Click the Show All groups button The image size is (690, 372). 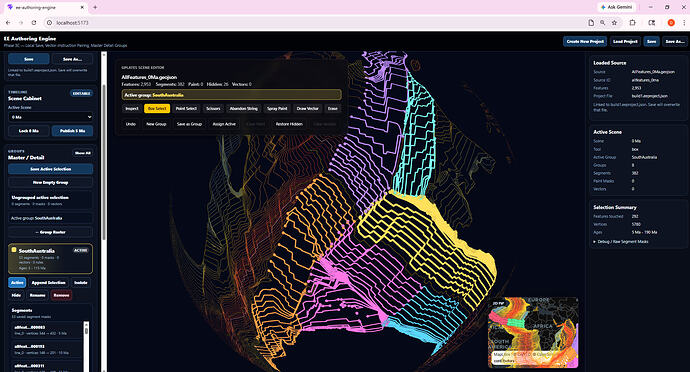point(83,153)
